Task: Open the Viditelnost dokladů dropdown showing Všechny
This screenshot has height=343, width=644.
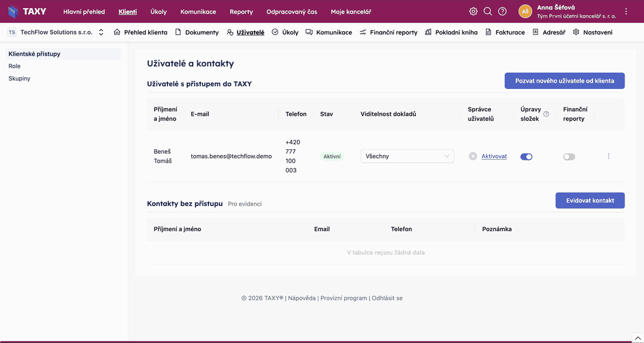Action: click(407, 156)
